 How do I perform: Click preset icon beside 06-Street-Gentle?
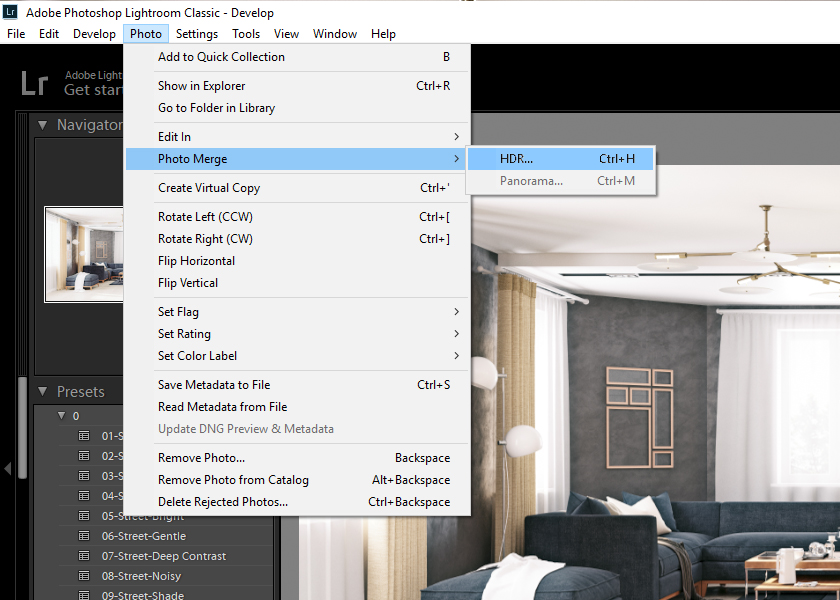[x=84, y=536]
